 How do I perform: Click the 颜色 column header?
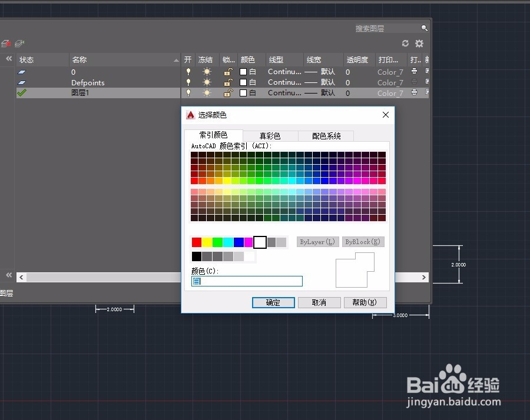pos(251,60)
